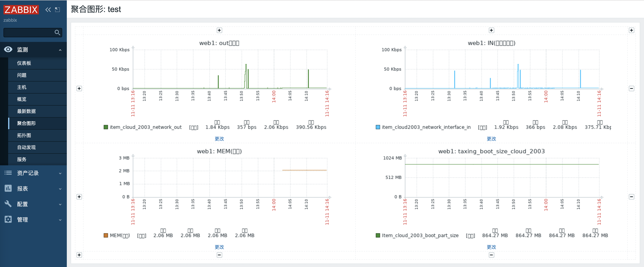Expand the 配置 section
Viewport: 644px width, 267px height.
(x=60, y=204)
